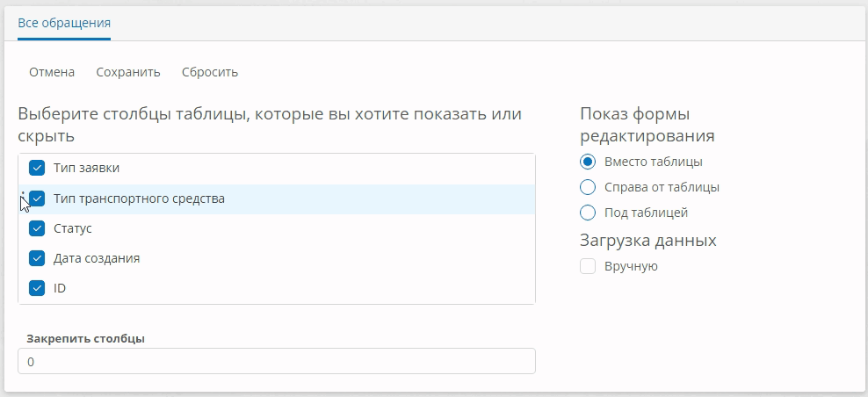Select the Тип заявки row label text
Screen dimensions: 868x397
click(x=86, y=168)
